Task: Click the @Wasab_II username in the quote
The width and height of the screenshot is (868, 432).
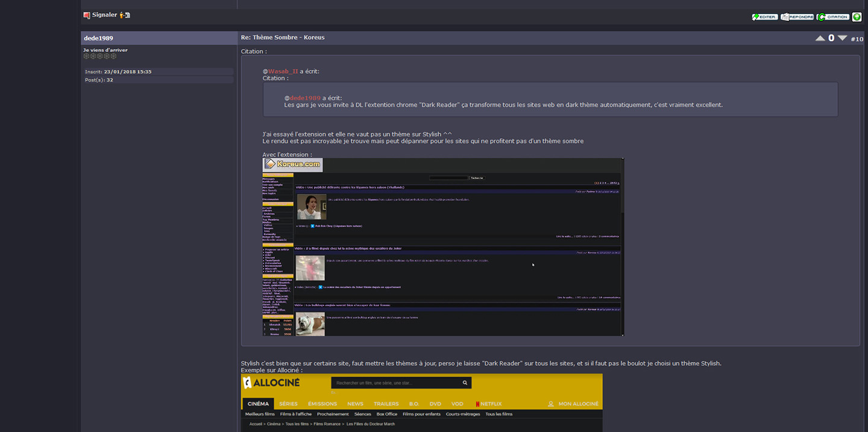Action: click(x=283, y=71)
